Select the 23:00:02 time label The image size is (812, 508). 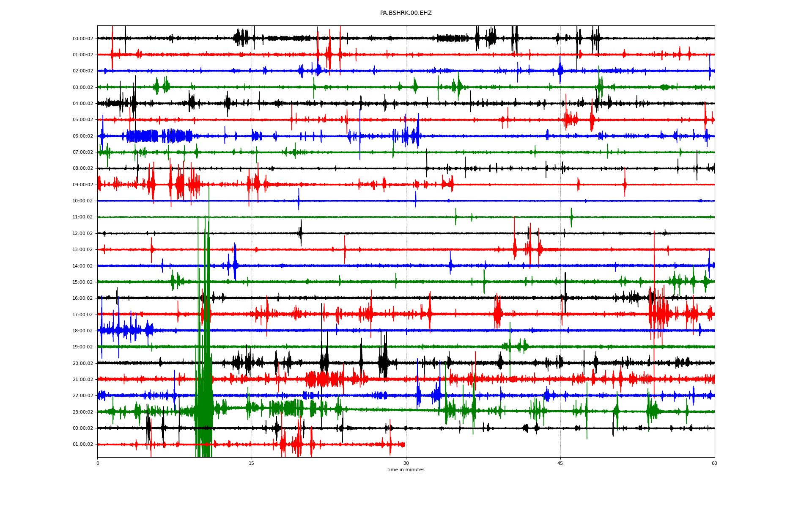[82, 412]
